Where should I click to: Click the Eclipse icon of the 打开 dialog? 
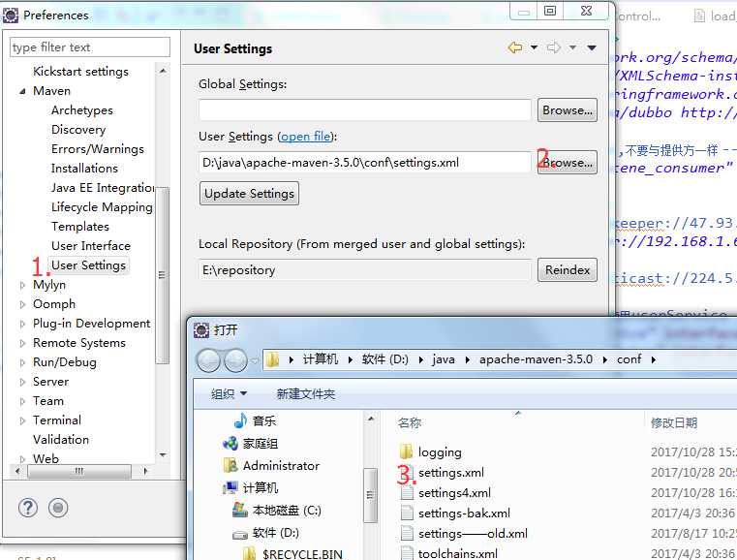pos(201,330)
